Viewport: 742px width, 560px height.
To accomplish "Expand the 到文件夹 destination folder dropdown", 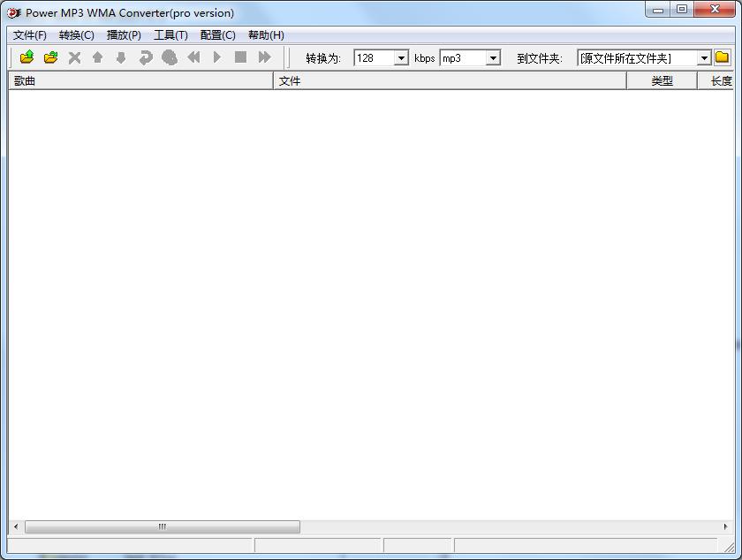I will pyautogui.click(x=704, y=58).
